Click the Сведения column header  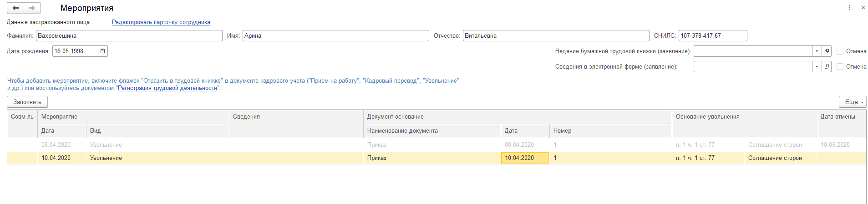(296, 124)
